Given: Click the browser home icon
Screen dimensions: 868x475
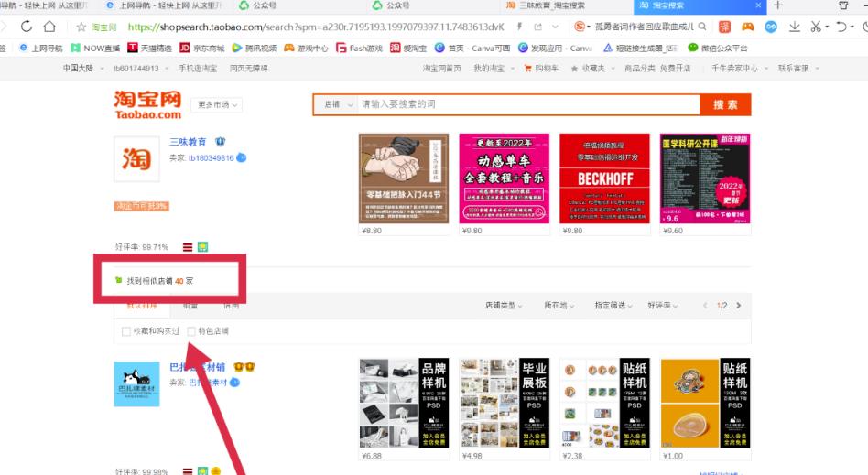Looking at the screenshot, I should 49,27.
